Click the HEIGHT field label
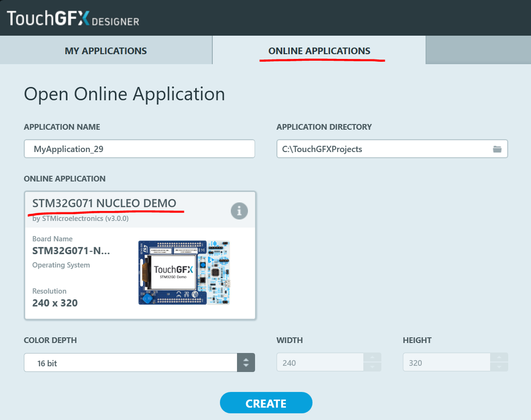The width and height of the screenshot is (531, 420). click(417, 340)
